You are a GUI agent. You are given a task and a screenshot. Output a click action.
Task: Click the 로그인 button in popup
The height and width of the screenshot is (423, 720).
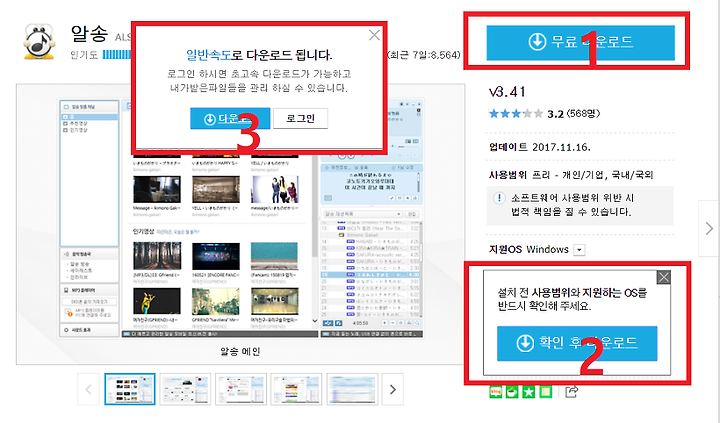pyautogui.click(x=300, y=118)
